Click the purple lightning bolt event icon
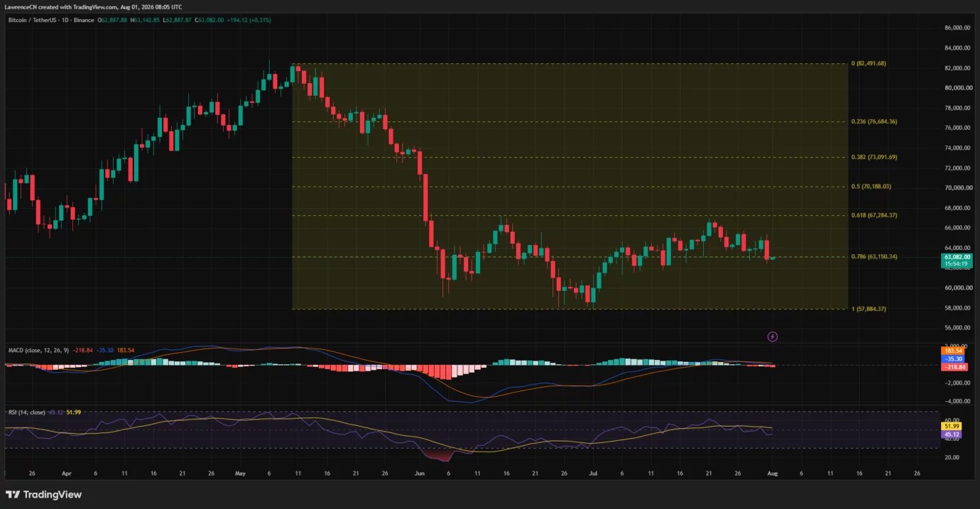Viewport: 980px width, 509px height. [773, 336]
